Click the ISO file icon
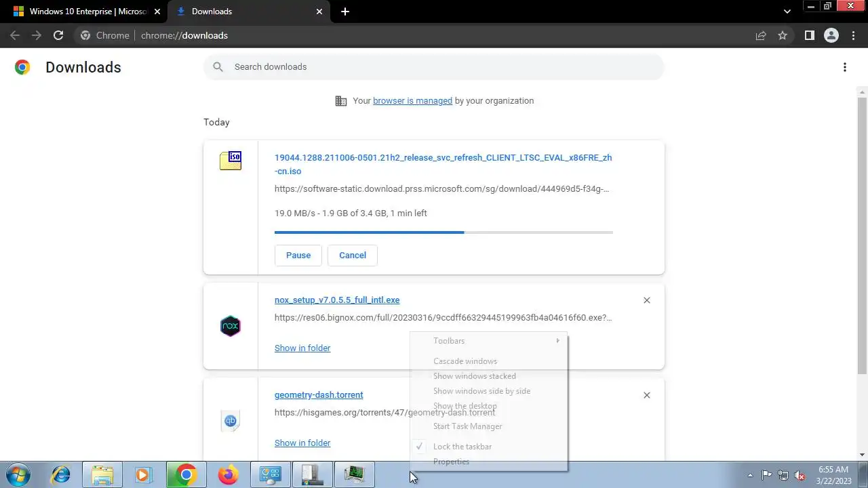Viewport: 868px width, 488px height. point(231,161)
